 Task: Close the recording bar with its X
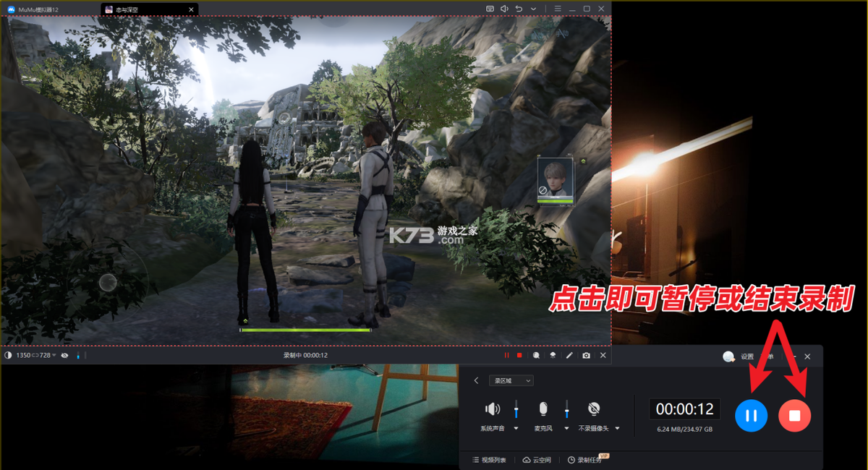603,356
